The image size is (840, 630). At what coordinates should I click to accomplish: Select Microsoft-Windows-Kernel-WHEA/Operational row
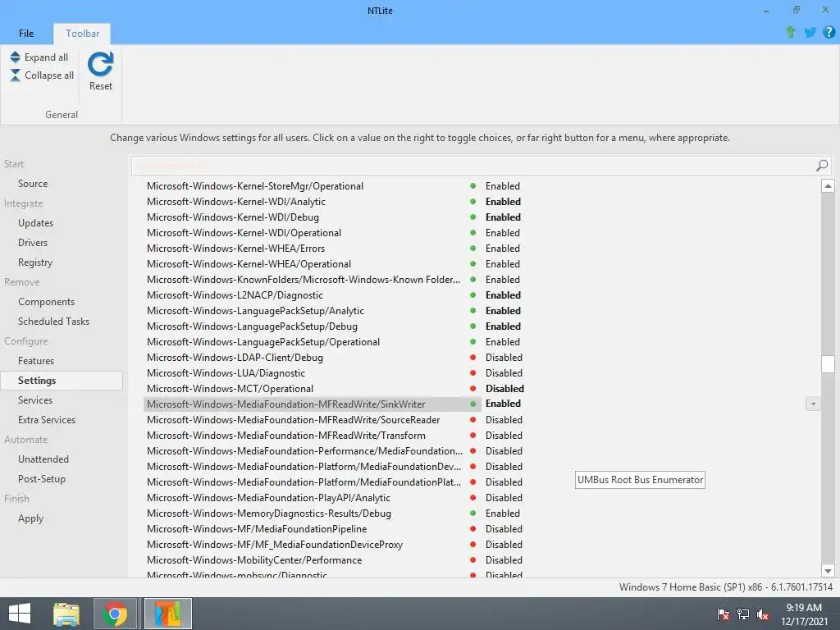tap(249, 263)
